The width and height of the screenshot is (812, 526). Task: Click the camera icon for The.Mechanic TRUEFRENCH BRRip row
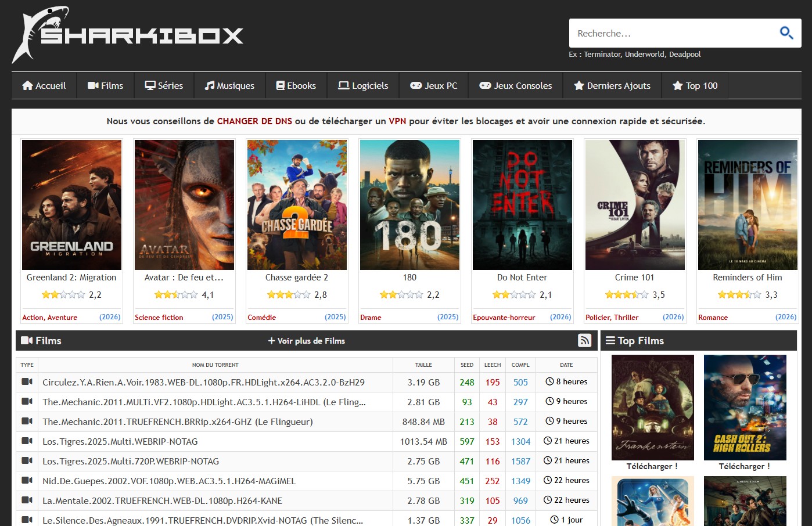click(27, 421)
